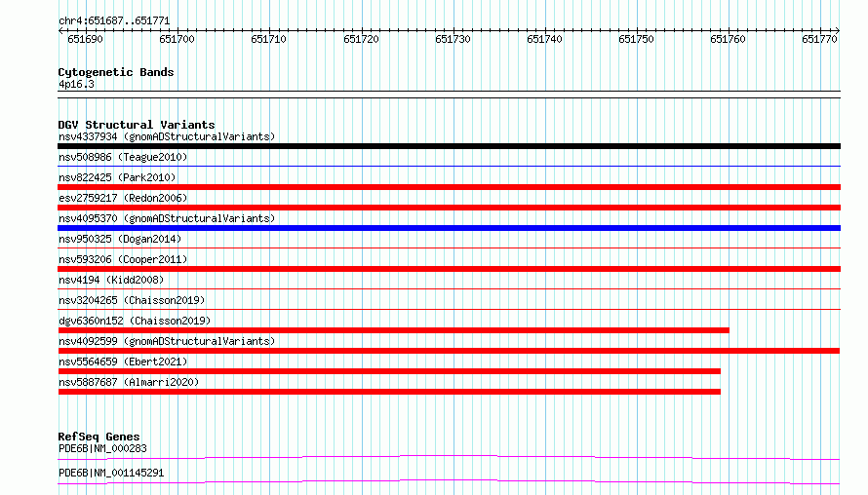Click the red nsv4092599 variant bar
Image resolution: width=868 pixels, height=495 pixels.
tap(449, 351)
